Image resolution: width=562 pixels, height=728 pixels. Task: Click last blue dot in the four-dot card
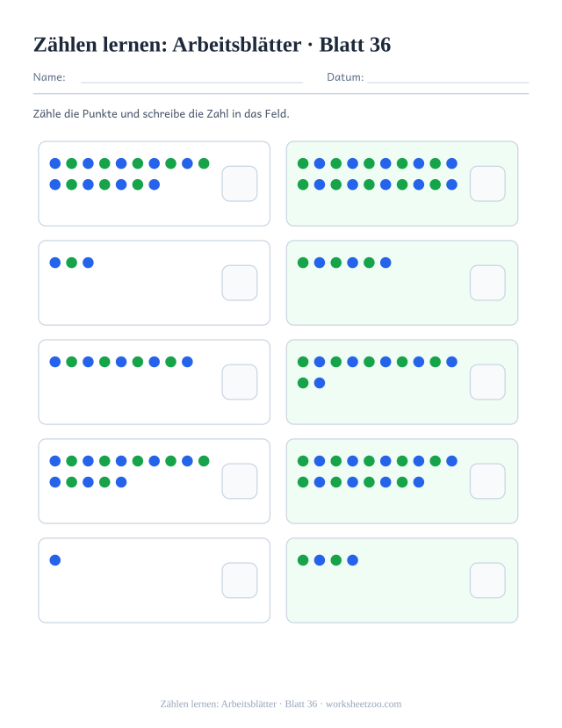pyautogui.click(x=353, y=560)
